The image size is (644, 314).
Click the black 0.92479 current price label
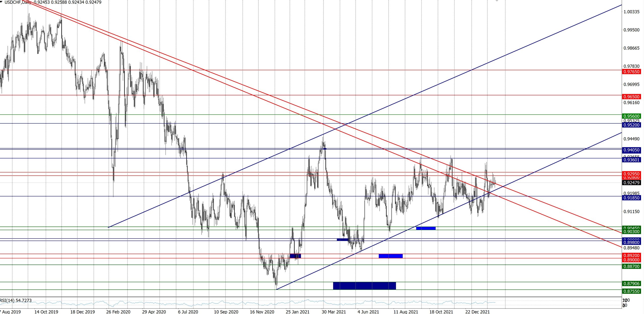click(x=631, y=183)
